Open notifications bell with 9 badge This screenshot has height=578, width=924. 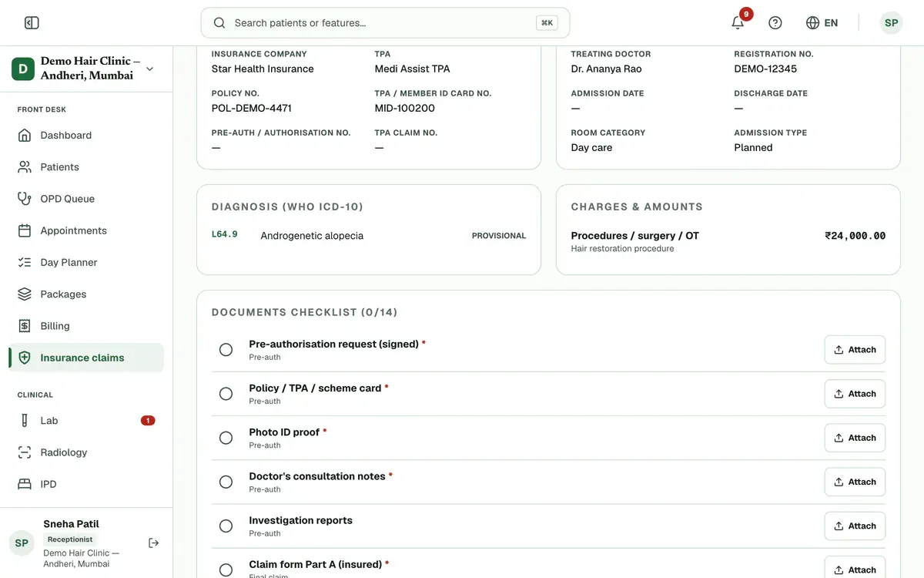738,23
